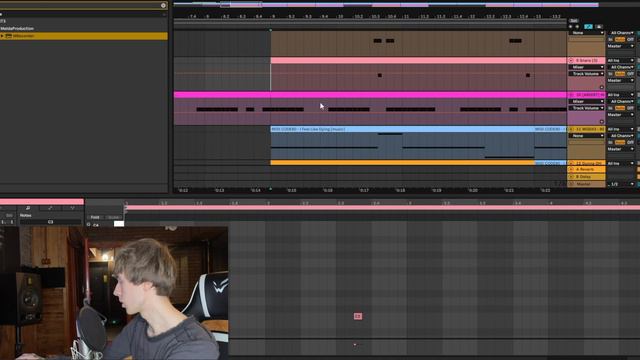Open the Master output chooser on the 8 Snare track
The height and width of the screenshot is (360, 640).
[621, 81]
